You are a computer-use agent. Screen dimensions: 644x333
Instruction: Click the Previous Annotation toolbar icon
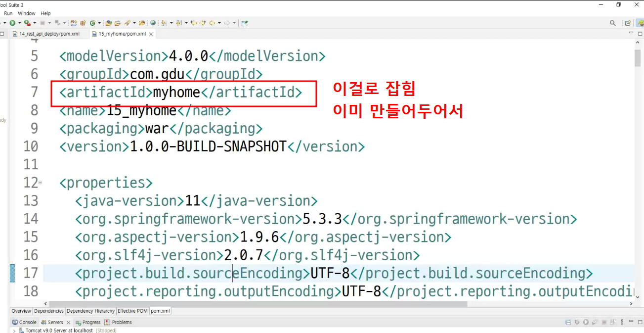click(178, 23)
